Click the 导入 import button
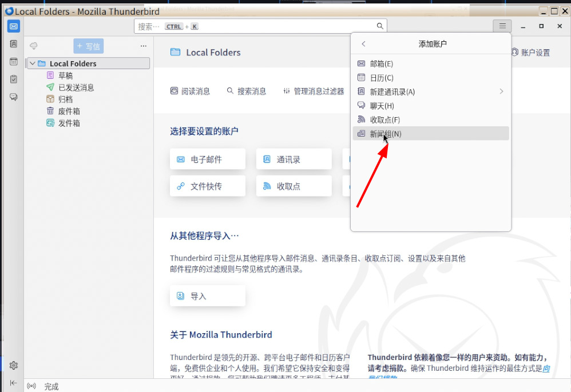The image size is (571, 392). pos(208,295)
